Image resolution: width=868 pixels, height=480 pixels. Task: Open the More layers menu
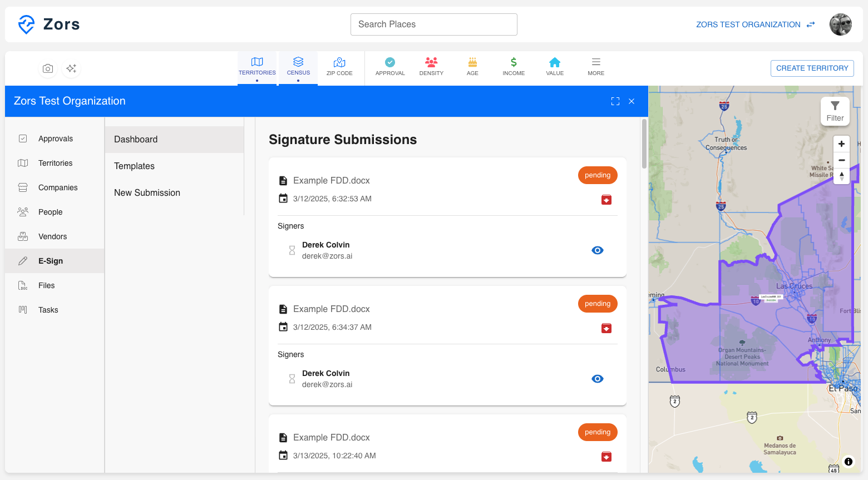[x=596, y=67]
